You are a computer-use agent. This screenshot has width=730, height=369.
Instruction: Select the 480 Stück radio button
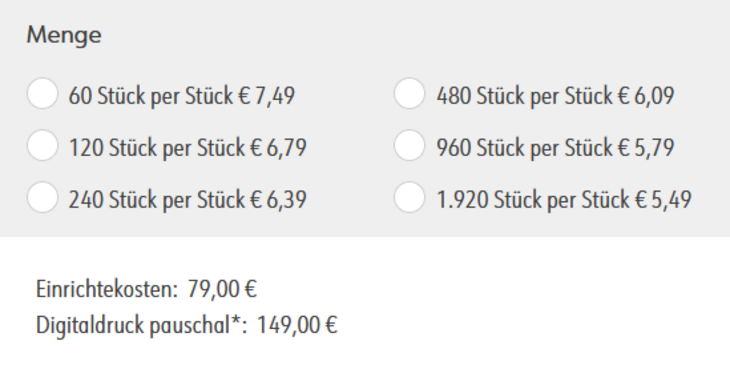tap(409, 94)
